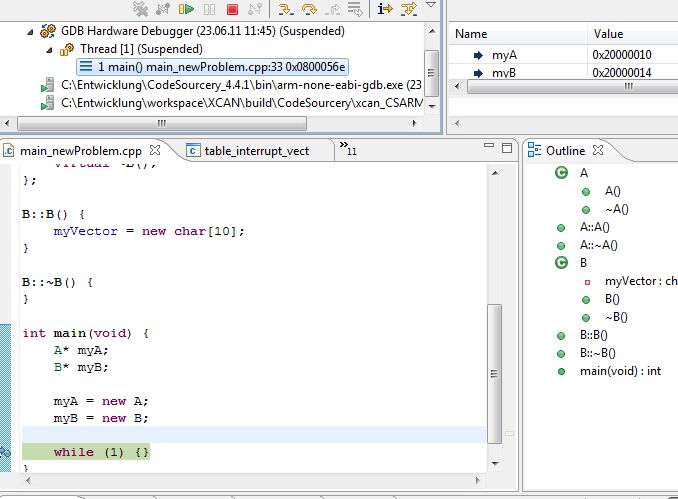Viewport: 678px width, 499px height.
Task: Click the Resume debug button
Action: (x=186, y=9)
